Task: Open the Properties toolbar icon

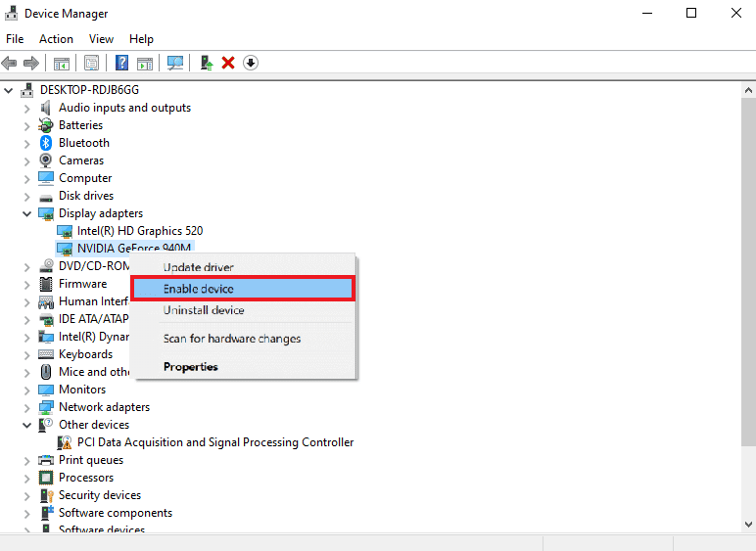Action: tap(91, 63)
